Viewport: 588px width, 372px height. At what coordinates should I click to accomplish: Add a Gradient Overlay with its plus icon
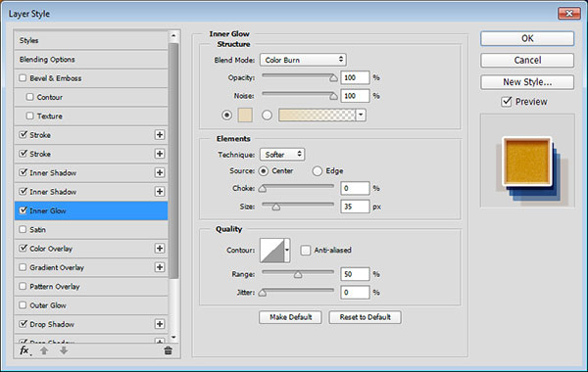coord(160,267)
